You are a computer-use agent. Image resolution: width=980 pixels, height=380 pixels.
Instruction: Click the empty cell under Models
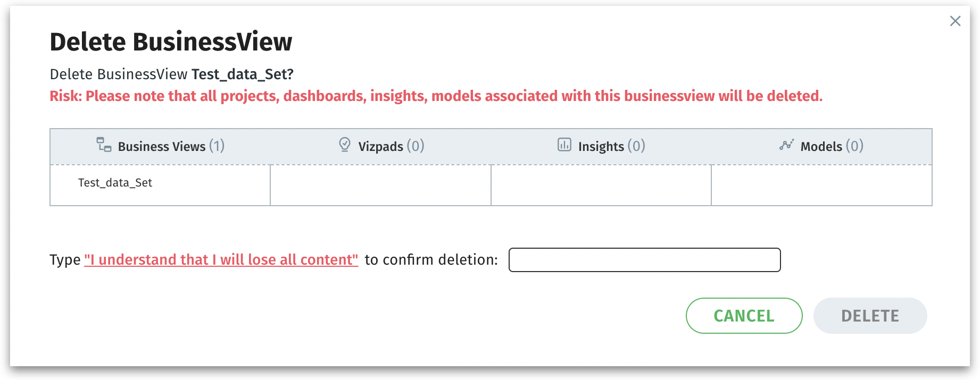[x=821, y=185]
